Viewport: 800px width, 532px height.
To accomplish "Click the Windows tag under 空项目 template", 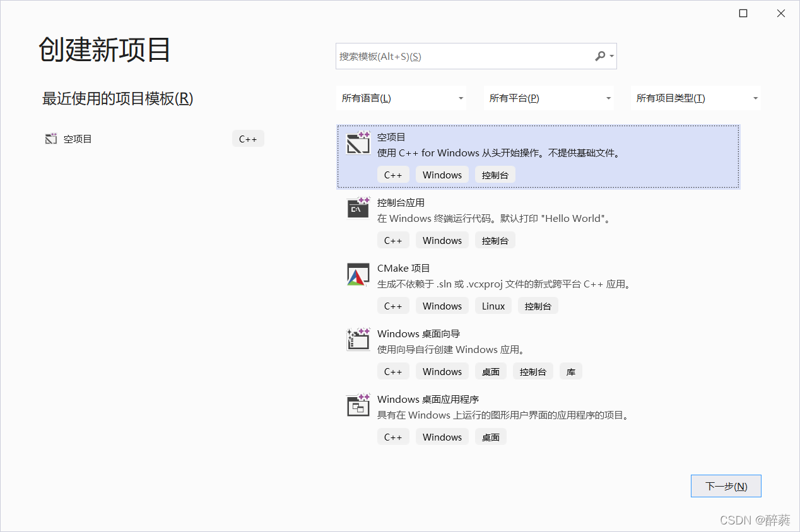I will 442,175.
